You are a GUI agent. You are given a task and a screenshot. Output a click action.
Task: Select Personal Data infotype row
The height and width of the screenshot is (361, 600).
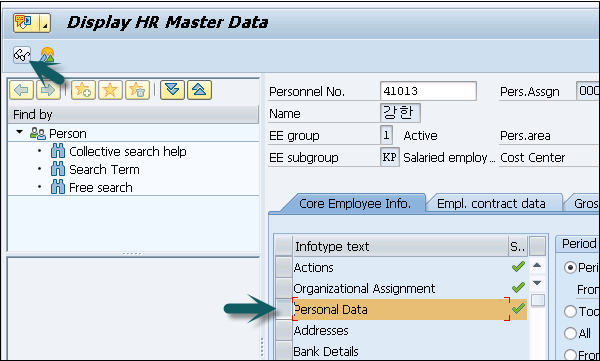tap(401, 309)
